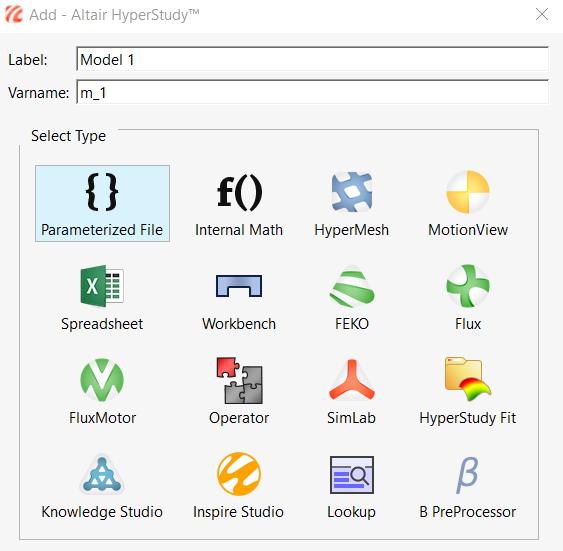Pick the SimLab model type
Image resolution: width=563 pixels, height=551 pixels.
[x=352, y=391]
